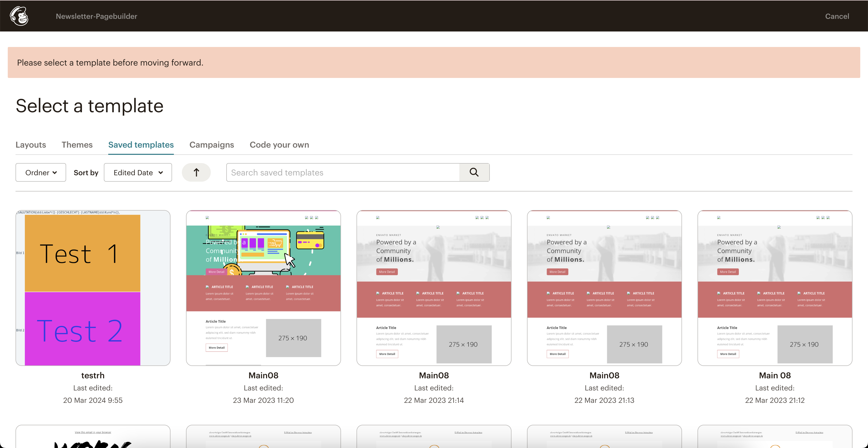Open the Edited Date sort dropdown
The image size is (868, 448).
pyautogui.click(x=138, y=172)
